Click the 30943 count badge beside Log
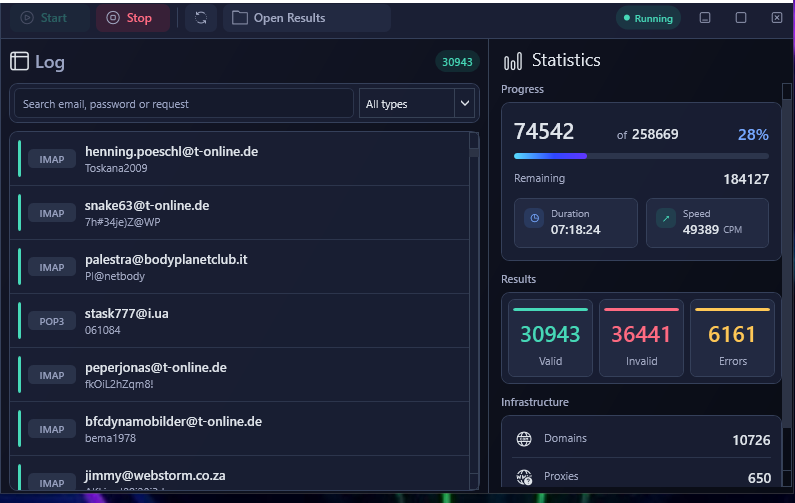795x503 pixels. 457,62
